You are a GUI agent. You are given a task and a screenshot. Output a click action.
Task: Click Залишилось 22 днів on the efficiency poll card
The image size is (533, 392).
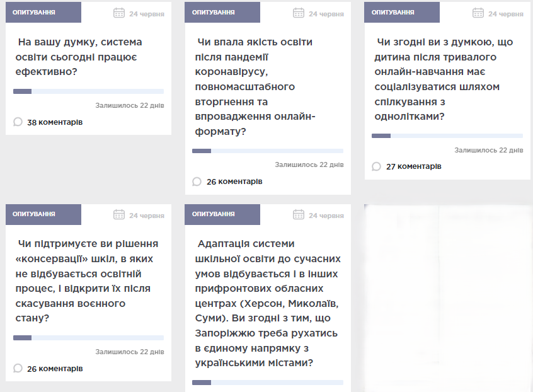130,105
